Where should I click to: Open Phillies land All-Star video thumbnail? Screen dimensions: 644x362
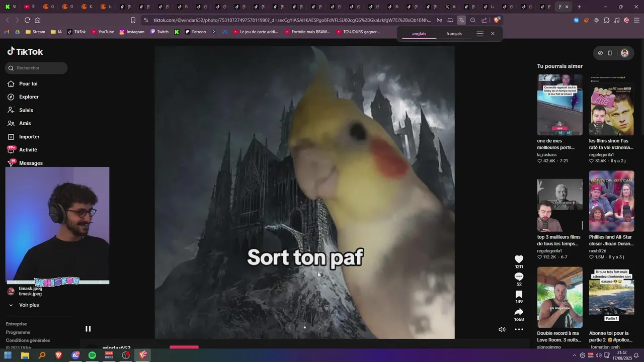click(611, 201)
